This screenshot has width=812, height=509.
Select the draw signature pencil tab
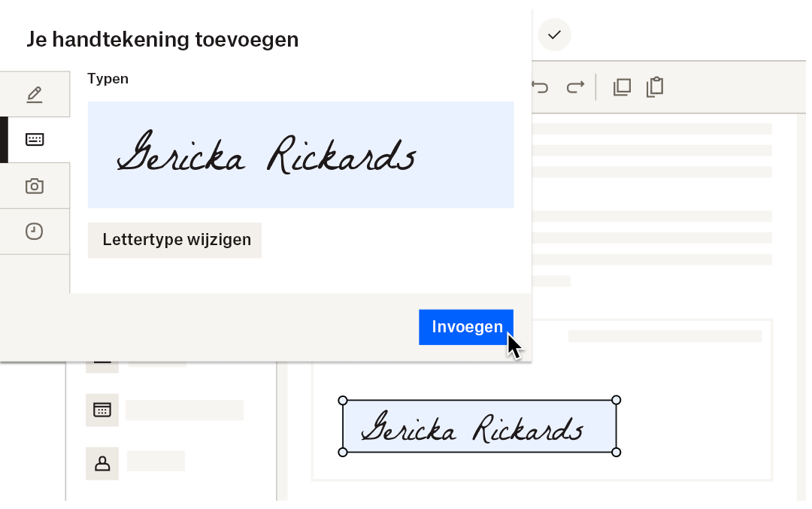tap(35, 94)
